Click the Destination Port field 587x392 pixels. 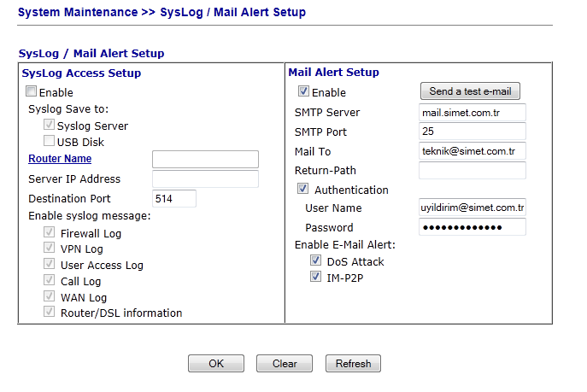click(174, 198)
